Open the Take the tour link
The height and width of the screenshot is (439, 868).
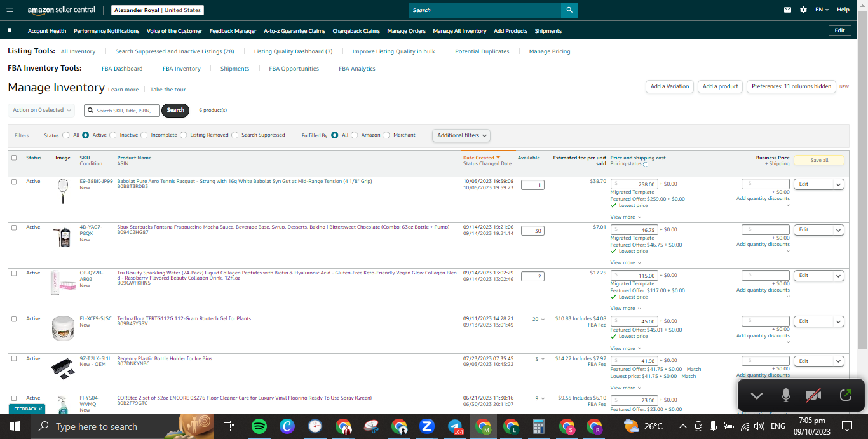(x=168, y=90)
